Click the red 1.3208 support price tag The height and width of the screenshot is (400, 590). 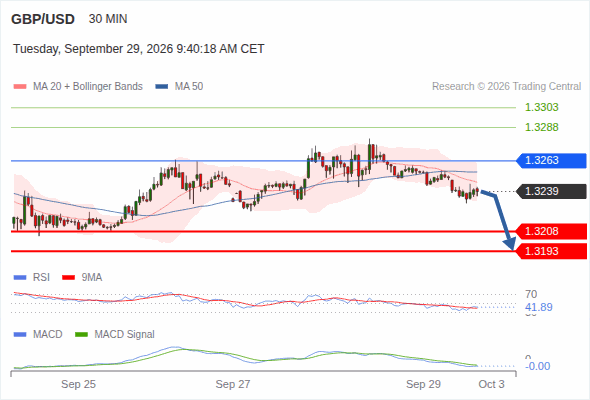[x=552, y=231]
